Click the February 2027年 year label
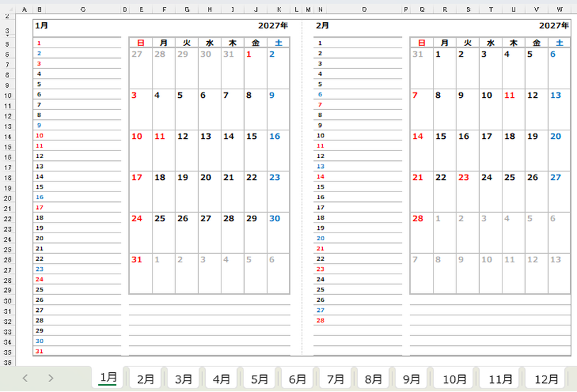 554,26
